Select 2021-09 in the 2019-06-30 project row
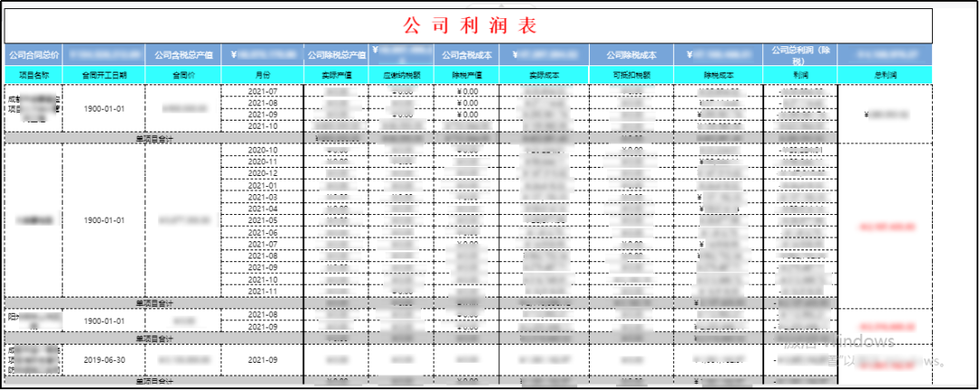The height and width of the screenshot is (390, 980). tap(262, 361)
